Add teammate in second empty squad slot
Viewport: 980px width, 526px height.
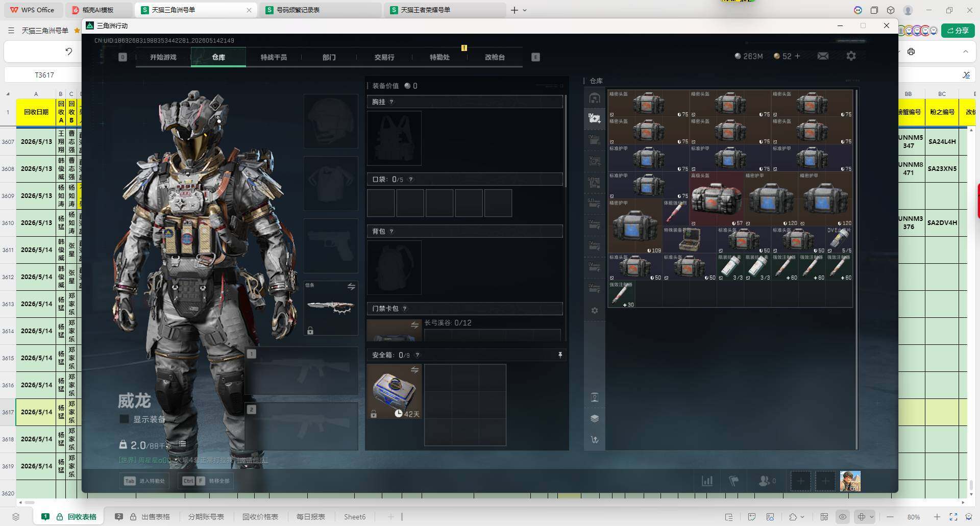(825, 481)
